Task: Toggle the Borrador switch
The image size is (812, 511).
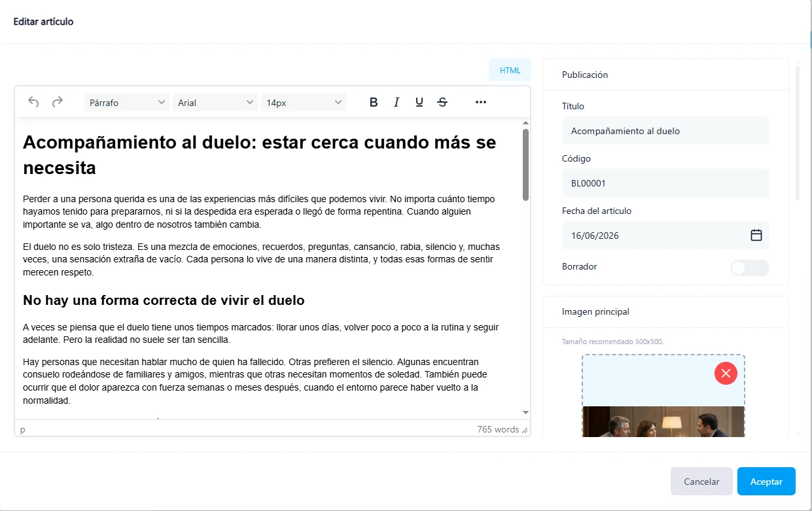Action: 750,268
